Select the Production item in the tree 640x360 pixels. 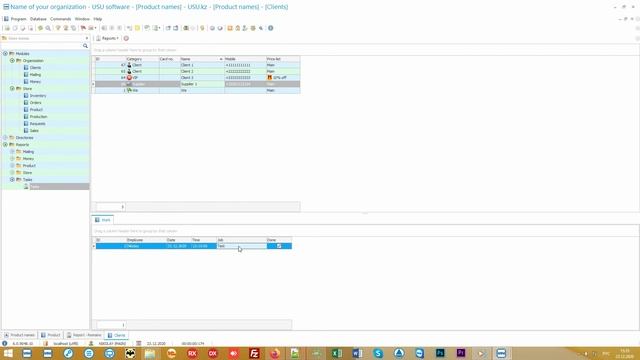click(x=38, y=117)
